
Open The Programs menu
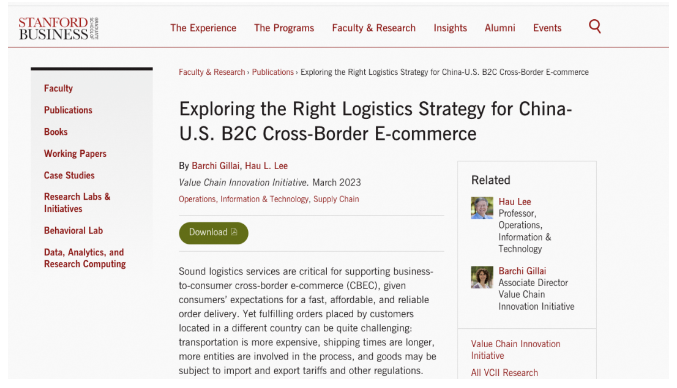pyautogui.click(x=284, y=28)
